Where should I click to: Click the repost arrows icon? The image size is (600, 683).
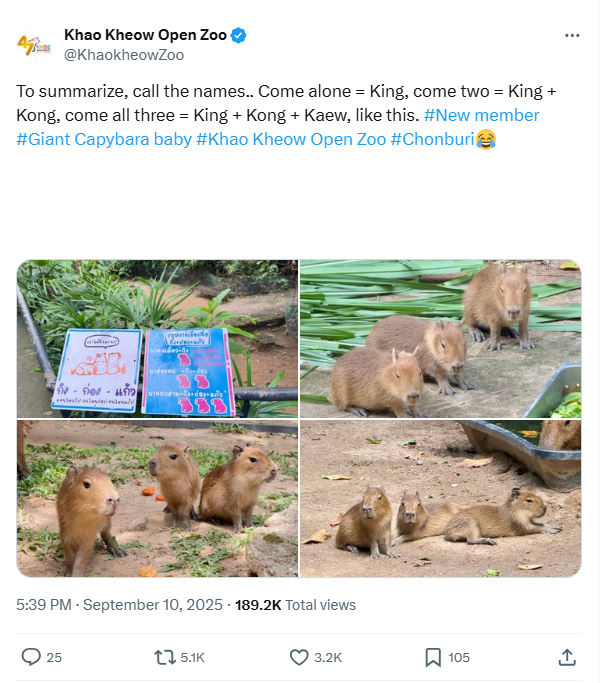pos(165,657)
